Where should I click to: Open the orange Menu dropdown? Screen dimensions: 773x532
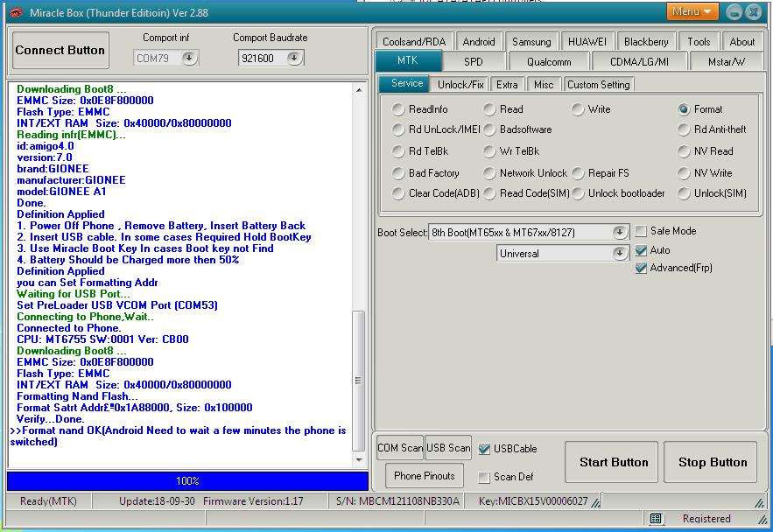click(692, 11)
